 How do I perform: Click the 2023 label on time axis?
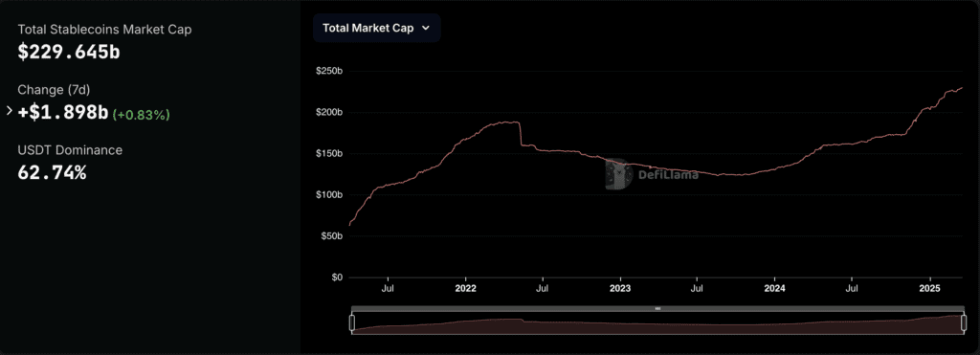[620, 289]
